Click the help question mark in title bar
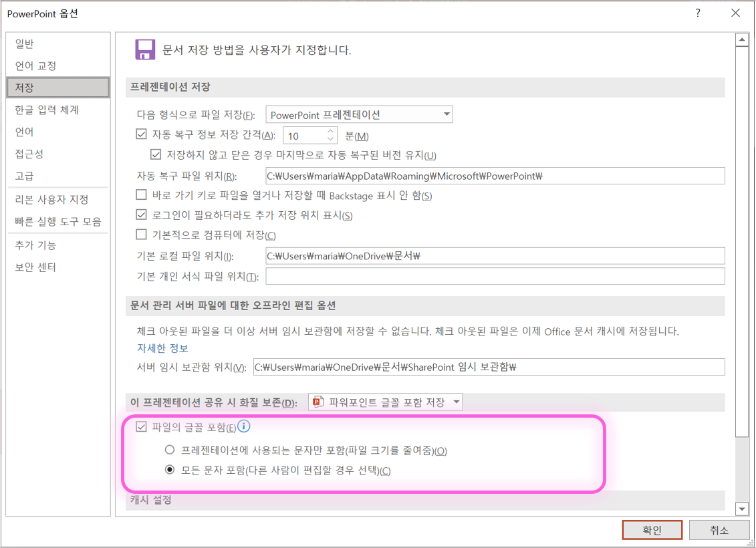This screenshot has height=548, width=756. click(x=698, y=13)
